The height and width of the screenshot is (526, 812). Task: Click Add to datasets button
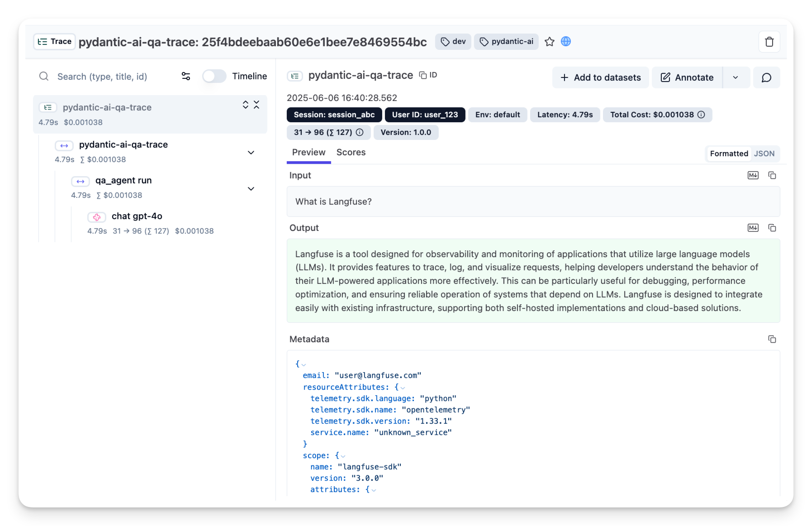pyautogui.click(x=600, y=78)
